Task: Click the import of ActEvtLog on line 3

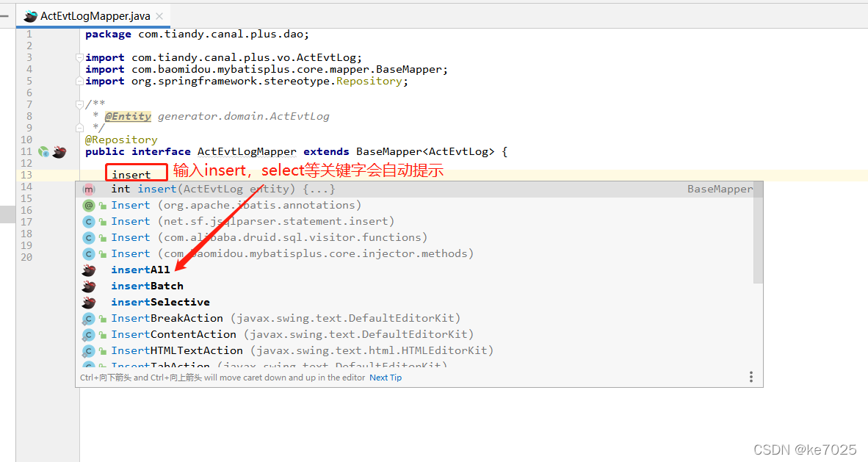Action: click(224, 57)
